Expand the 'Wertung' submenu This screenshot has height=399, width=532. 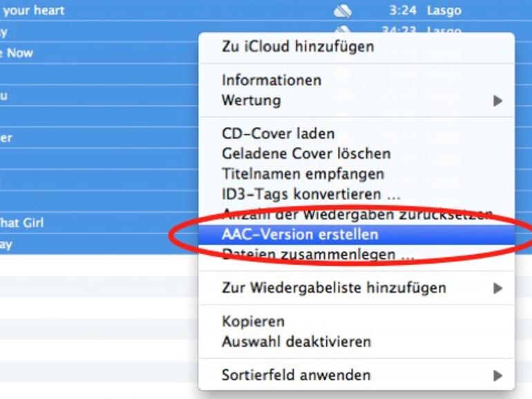pos(357,101)
